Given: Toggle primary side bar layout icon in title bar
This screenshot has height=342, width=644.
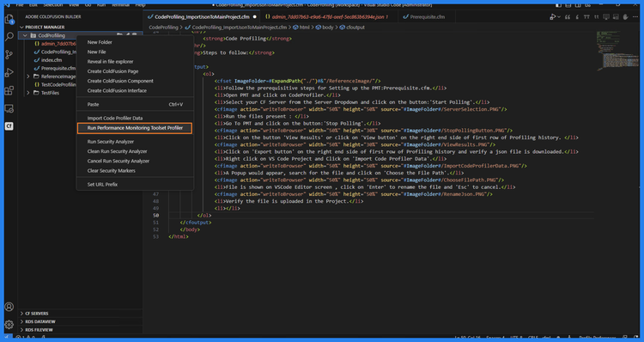Looking at the screenshot, I should [x=559, y=5].
